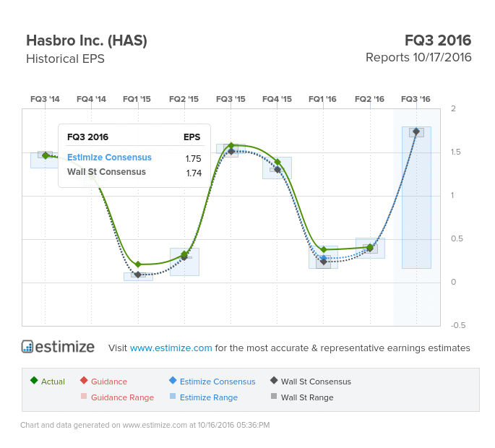Click the chart generated timestamp text
Image resolution: width=495 pixels, height=448 pixels.
coord(145,425)
